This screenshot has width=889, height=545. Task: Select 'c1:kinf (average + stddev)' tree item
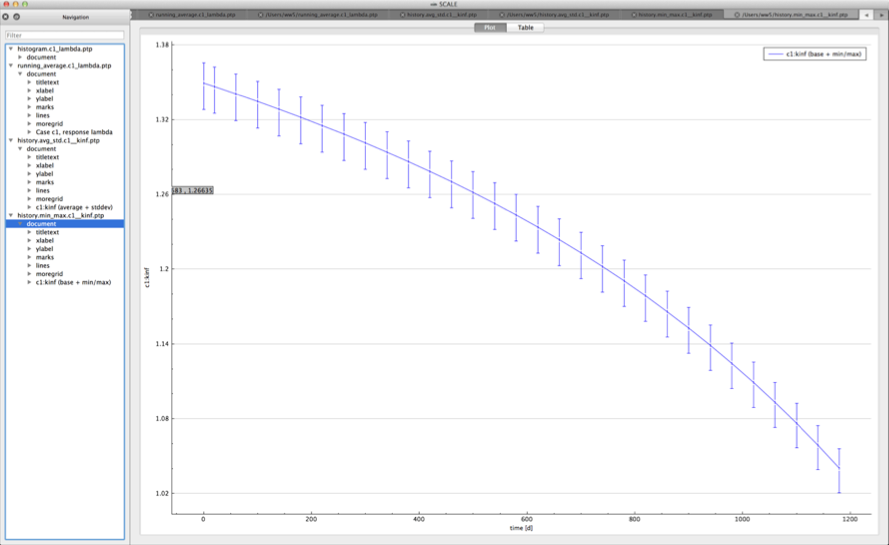coord(73,207)
